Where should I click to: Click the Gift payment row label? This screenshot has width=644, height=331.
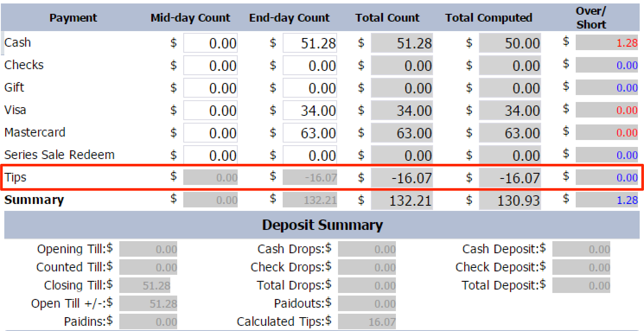14,87
